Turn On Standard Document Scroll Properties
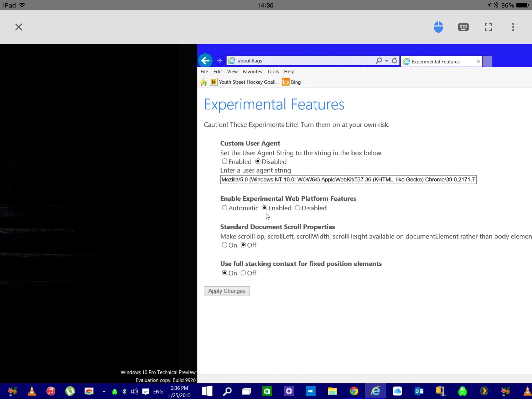 tap(224, 245)
